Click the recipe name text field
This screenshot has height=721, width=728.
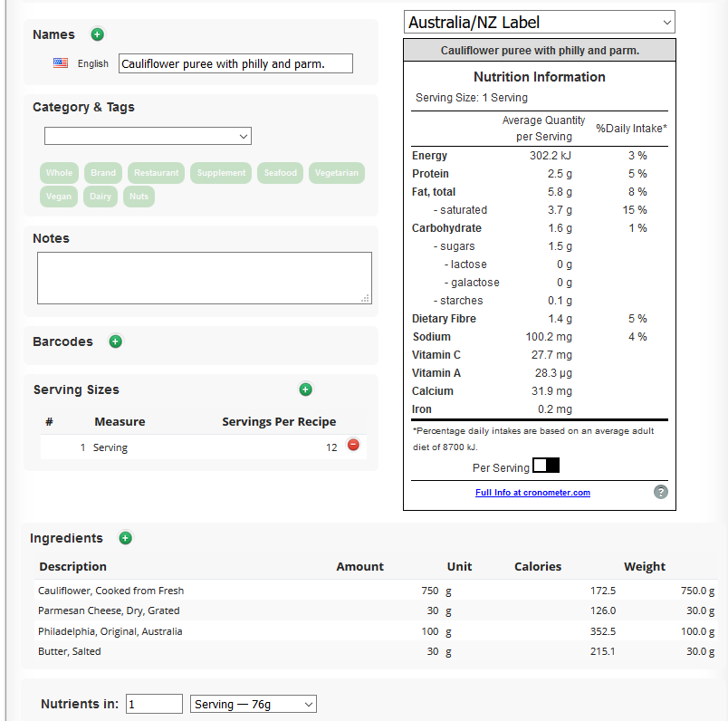[235, 63]
